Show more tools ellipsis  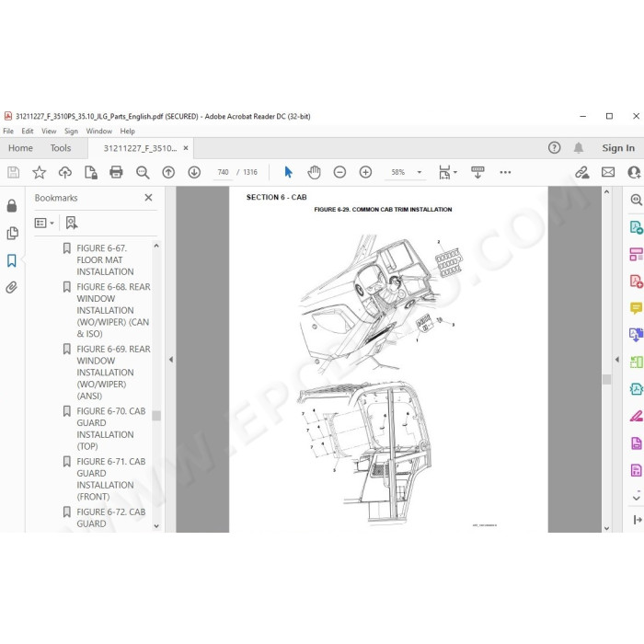coord(505,172)
